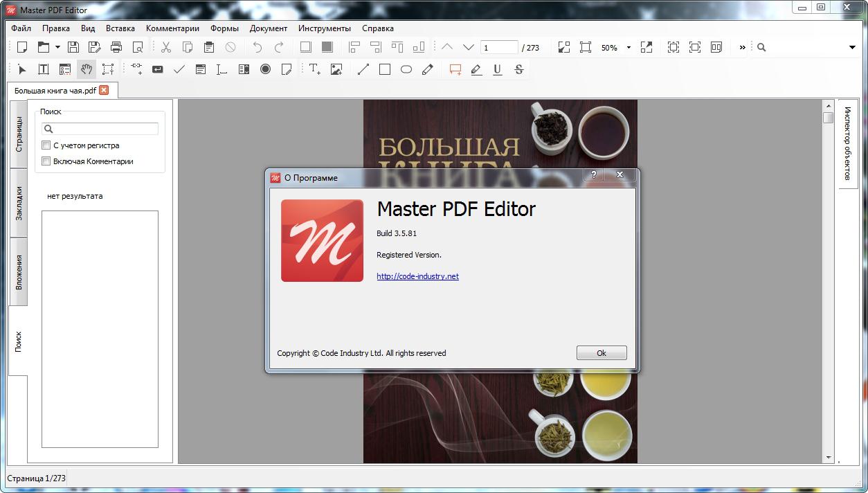The image size is (868, 493).
Task: Insert a checkbox form field
Action: click(179, 69)
